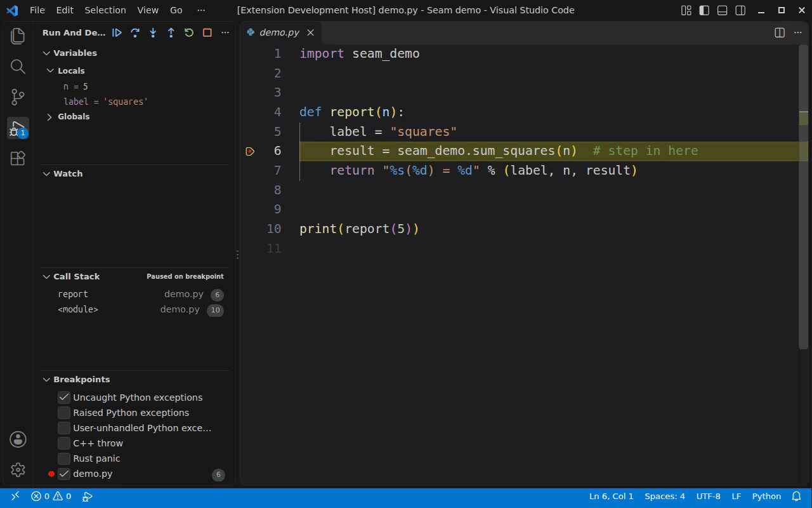
Task: Open the Search view in activity bar
Action: pos(18,67)
